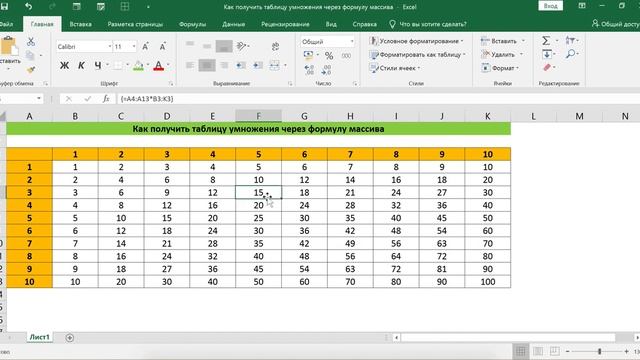Select cell containing 100
The image size is (640, 360).
click(x=488, y=282)
